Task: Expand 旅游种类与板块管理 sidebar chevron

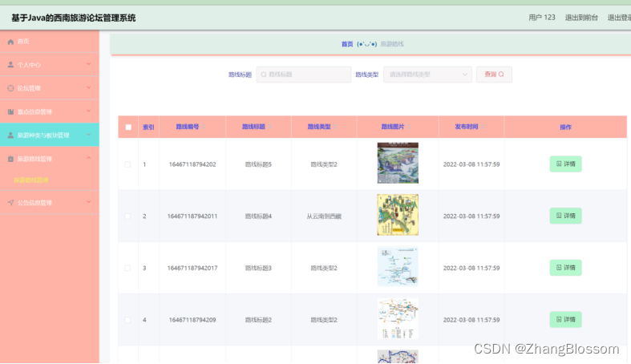Action: coord(88,135)
